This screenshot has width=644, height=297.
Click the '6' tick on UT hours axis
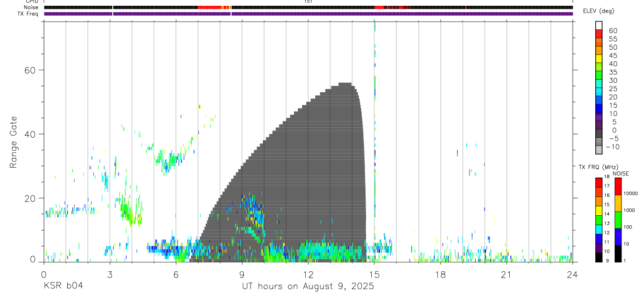[176, 274]
